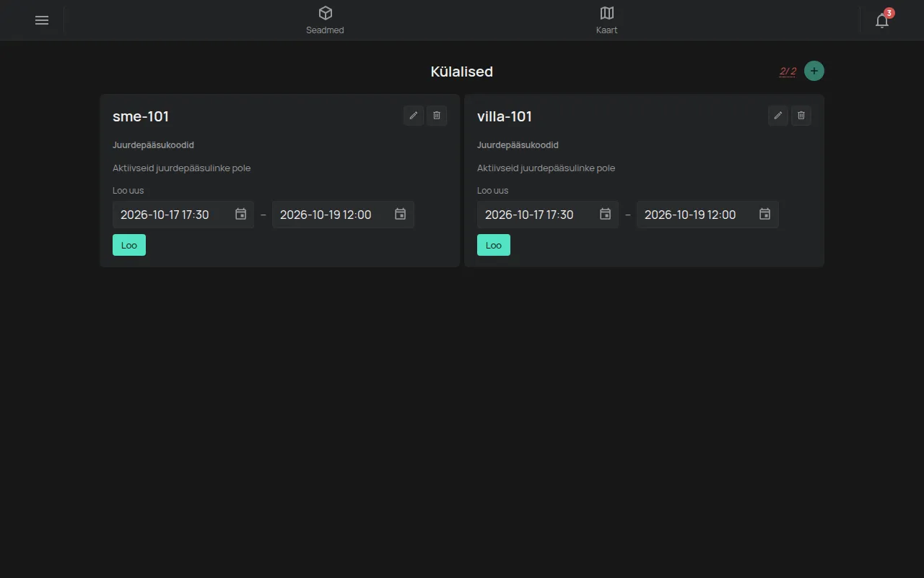Screen dimensions: 924x578
Task: Add a new guest with plus button
Action: click(814, 71)
